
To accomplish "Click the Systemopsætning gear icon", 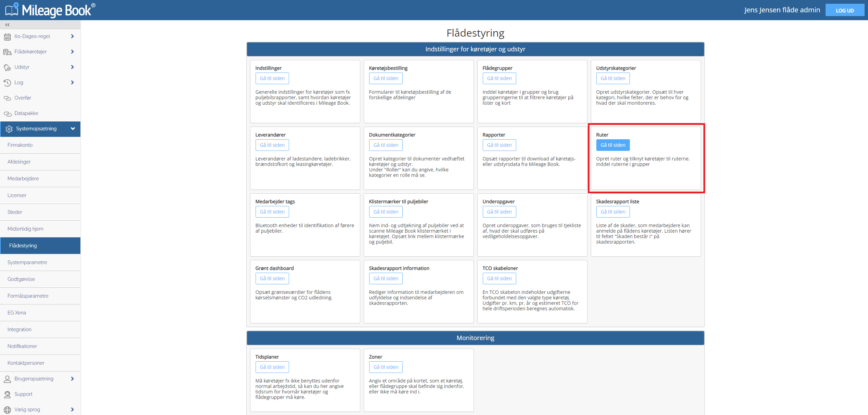I will pos(9,129).
